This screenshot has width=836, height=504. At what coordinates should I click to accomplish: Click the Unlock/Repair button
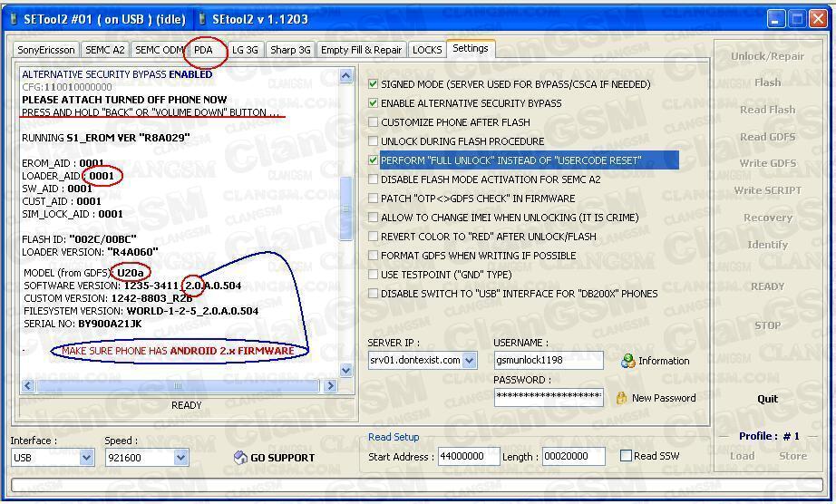coord(767,56)
